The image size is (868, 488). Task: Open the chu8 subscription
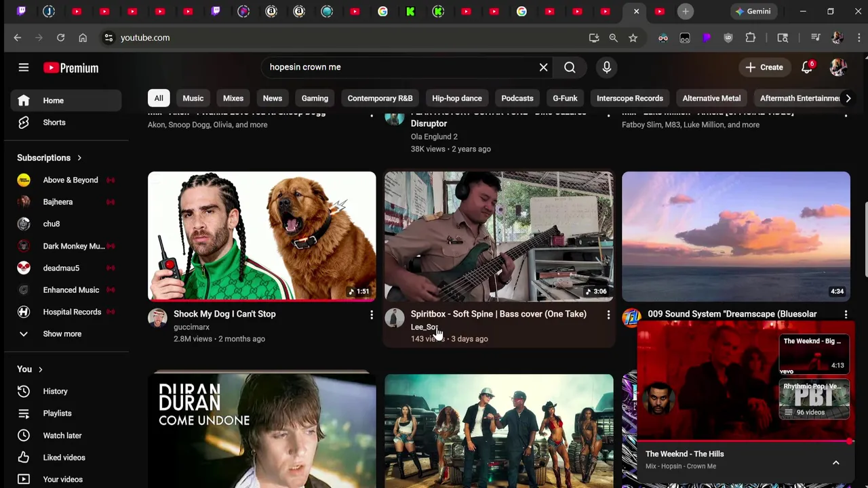click(x=66, y=224)
